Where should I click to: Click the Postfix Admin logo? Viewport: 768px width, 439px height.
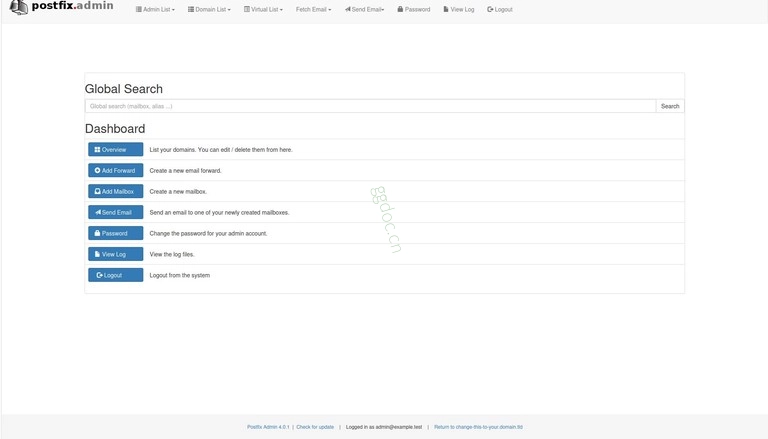point(61,7)
